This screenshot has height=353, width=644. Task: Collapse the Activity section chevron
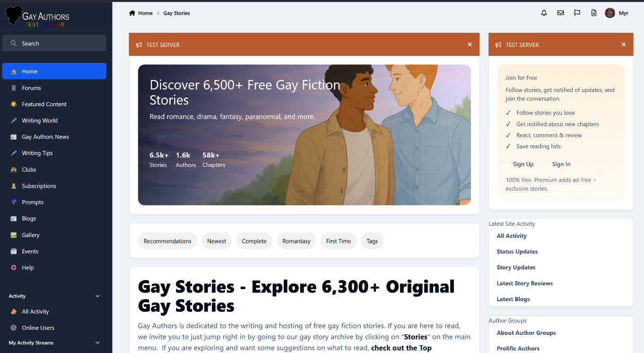coord(98,296)
